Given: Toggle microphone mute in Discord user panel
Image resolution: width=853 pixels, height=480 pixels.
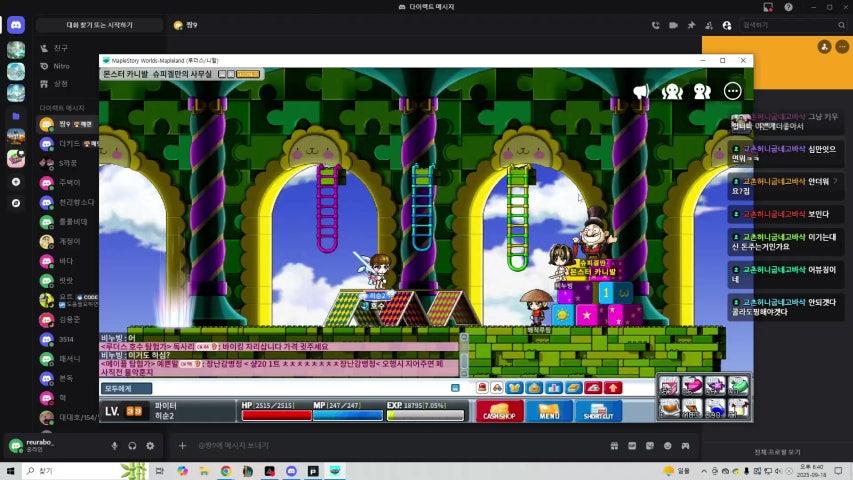Looking at the screenshot, I should pos(114,446).
